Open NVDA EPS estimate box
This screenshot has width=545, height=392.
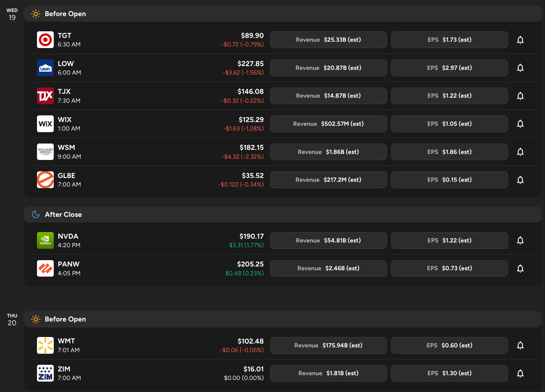tap(449, 240)
